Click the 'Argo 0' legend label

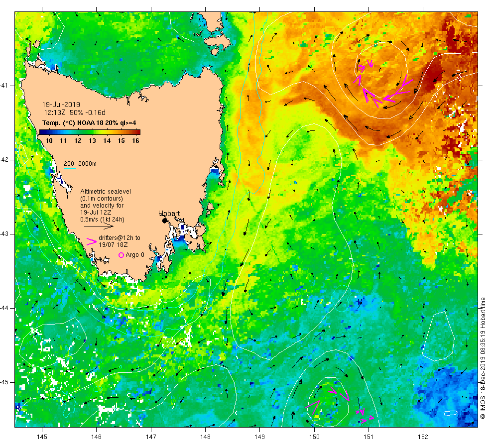click(x=135, y=255)
